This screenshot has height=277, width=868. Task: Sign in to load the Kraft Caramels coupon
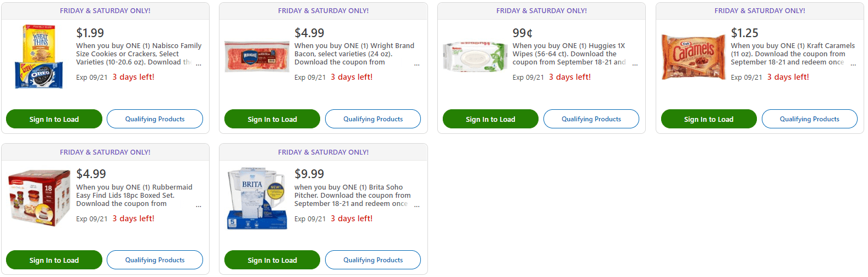click(709, 119)
